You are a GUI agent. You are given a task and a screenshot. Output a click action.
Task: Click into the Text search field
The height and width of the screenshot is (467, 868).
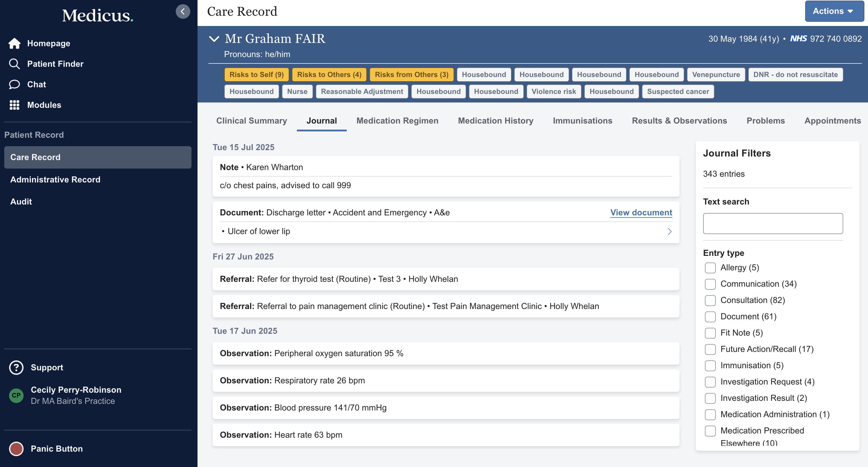[773, 224]
